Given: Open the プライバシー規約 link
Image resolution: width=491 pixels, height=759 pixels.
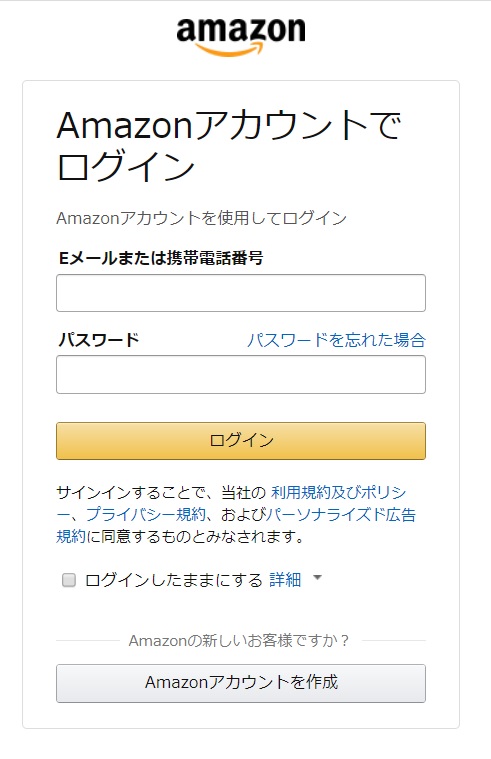Looking at the screenshot, I should (x=146, y=514).
